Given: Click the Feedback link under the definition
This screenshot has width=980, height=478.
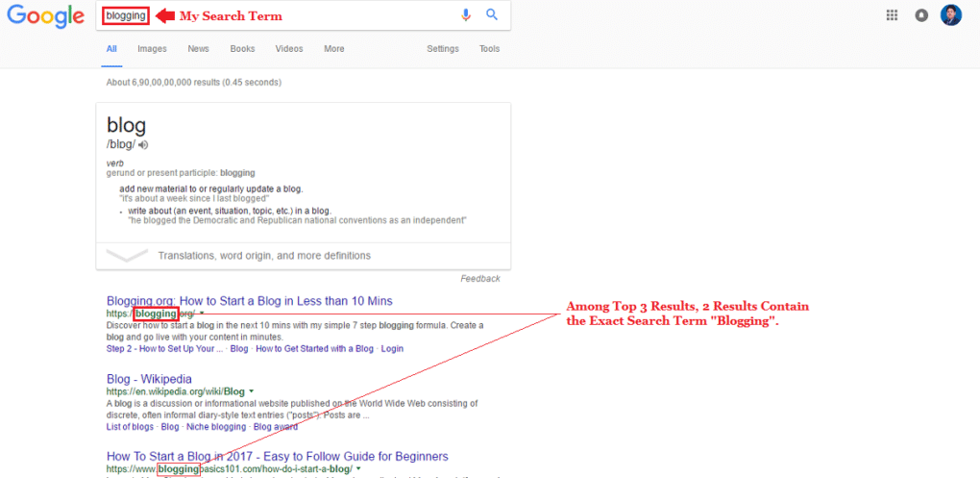Looking at the screenshot, I should coord(480,278).
